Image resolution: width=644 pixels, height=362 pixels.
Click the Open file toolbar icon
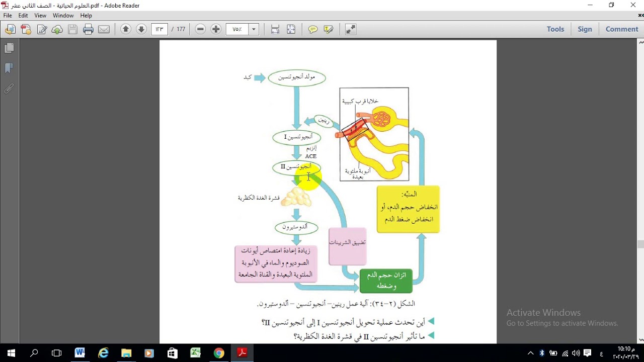click(x=10, y=29)
